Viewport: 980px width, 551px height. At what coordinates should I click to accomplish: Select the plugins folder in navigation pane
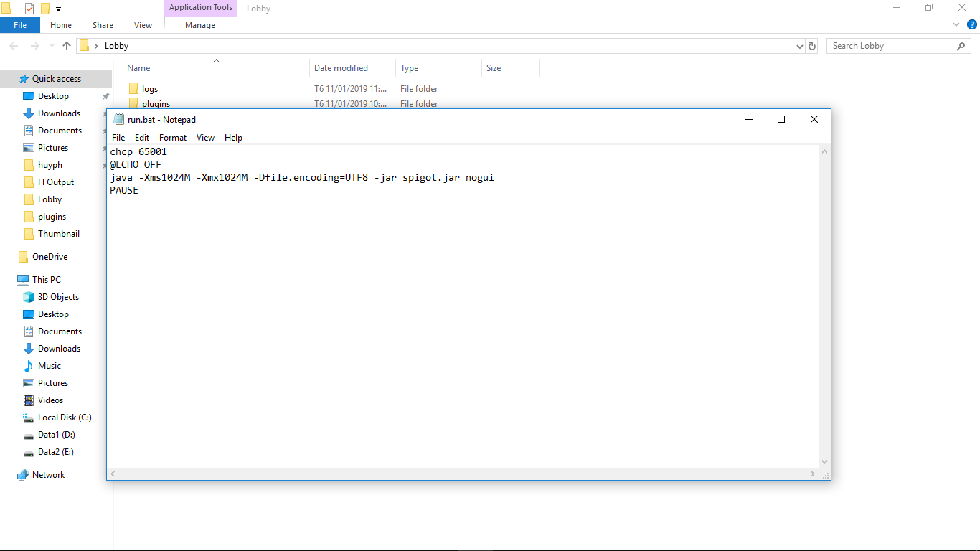point(52,217)
